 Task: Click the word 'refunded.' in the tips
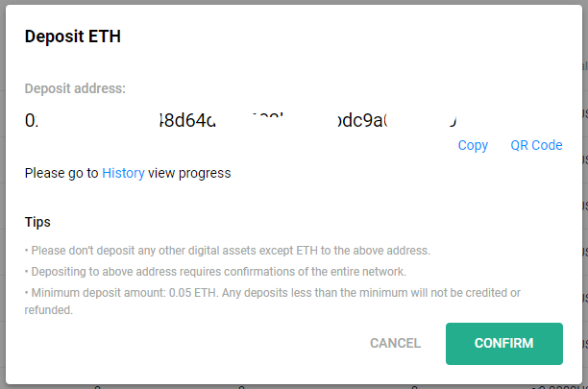(49, 310)
